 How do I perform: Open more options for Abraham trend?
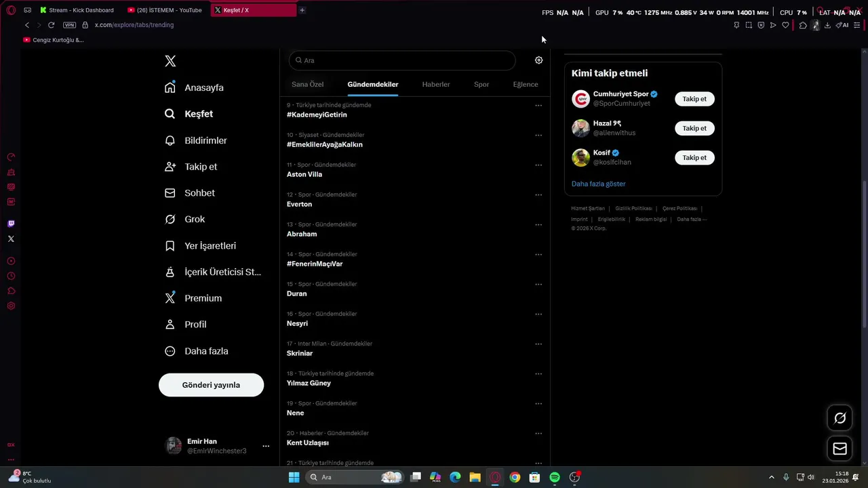[538, 225]
